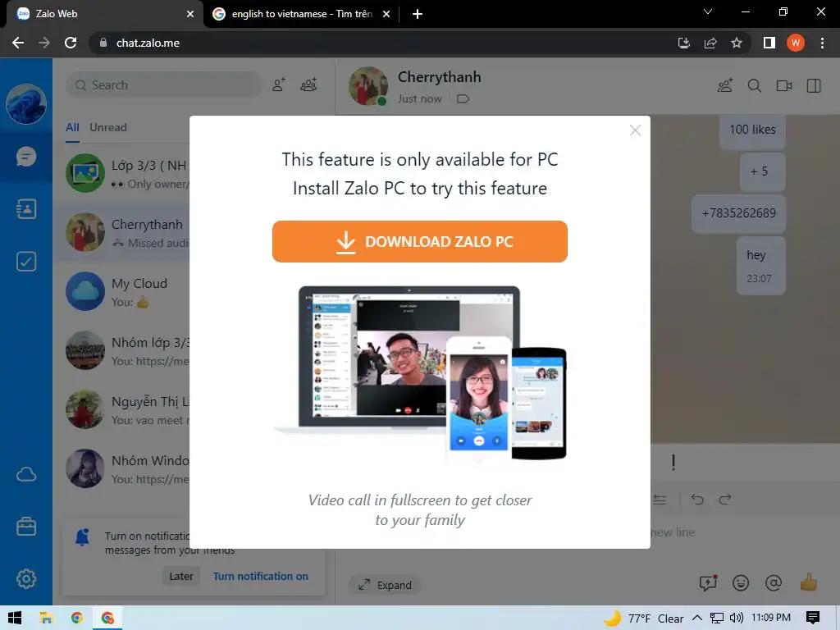Image resolution: width=840 pixels, height=630 pixels.
Task: Close the Zalo PC feature dialog
Action: pos(635,130)
